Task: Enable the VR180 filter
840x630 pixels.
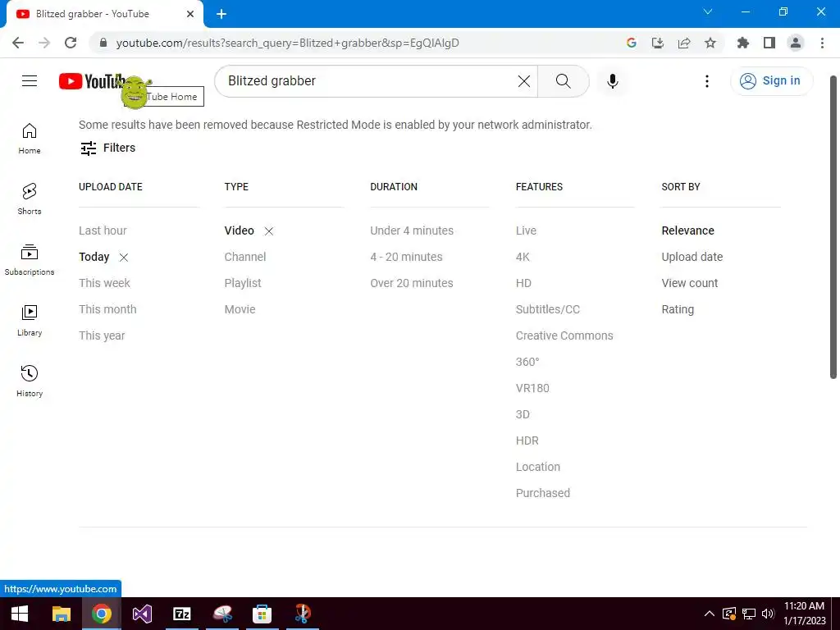Action: [532, 388]
